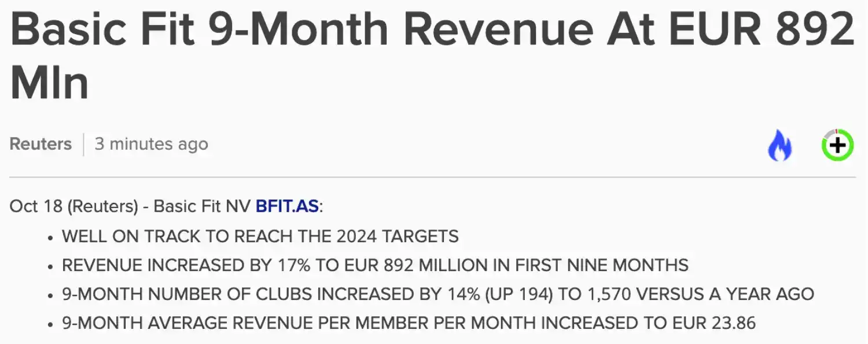This screenshot has width=868, height=344.
Task: Open the BFIT.AS ticker link
Action: [x=287, y=206]
